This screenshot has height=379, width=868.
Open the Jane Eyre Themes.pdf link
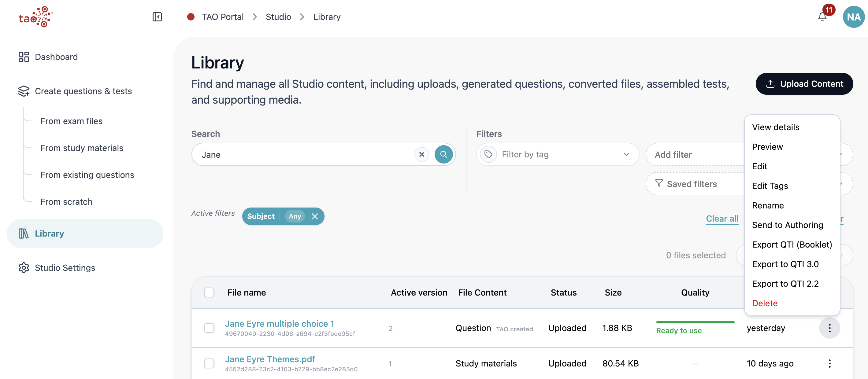click(270, 359)
